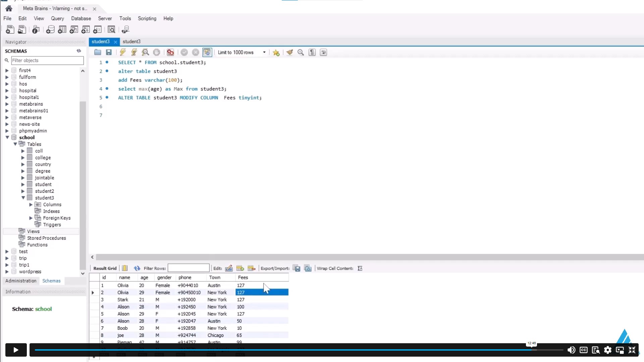Viewport: 644px width, 362px height.
Task: Collapse the Tables node under school
Action: (x=15, y=144)
